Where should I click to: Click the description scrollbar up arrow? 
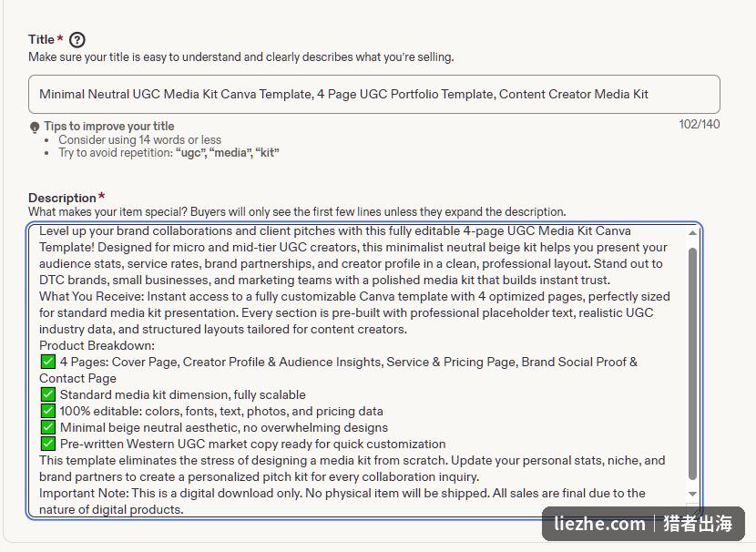point(692,233)
